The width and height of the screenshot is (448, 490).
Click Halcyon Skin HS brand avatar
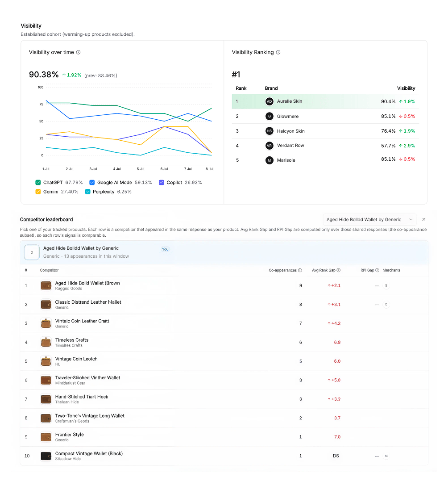270,131
